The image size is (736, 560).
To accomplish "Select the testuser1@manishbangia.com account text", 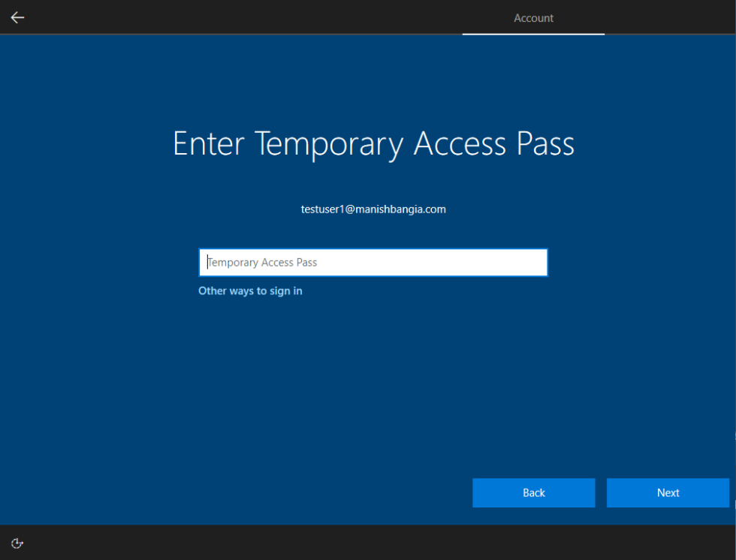I will [x=373, y=209].
